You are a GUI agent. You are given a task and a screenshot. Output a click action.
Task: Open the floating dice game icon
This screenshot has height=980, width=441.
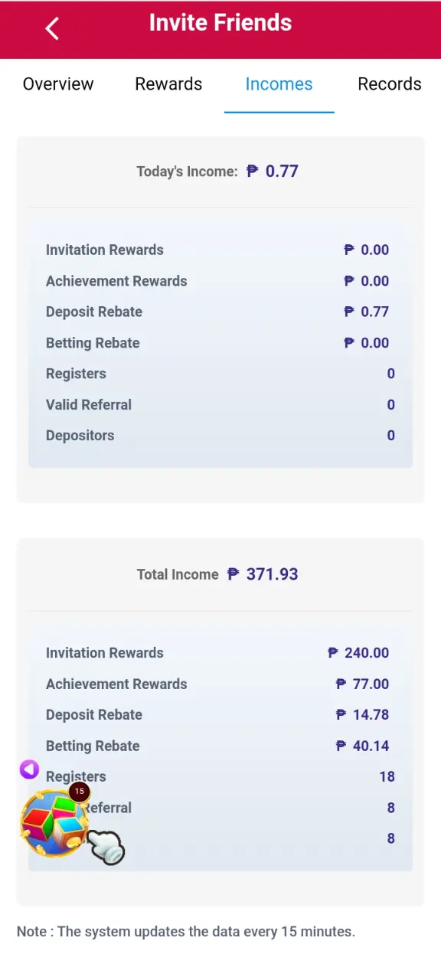pos(53,823)
